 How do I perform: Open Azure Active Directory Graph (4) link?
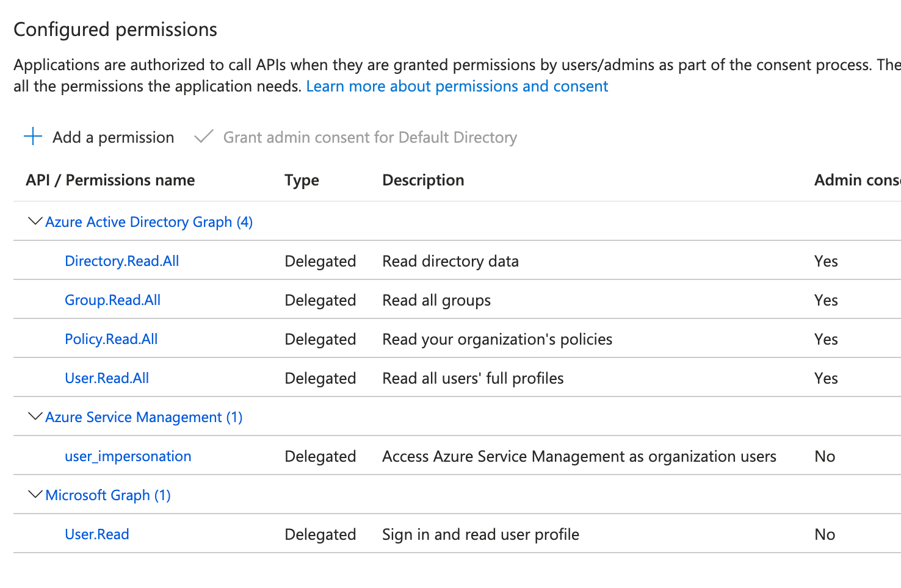(149, 221)
